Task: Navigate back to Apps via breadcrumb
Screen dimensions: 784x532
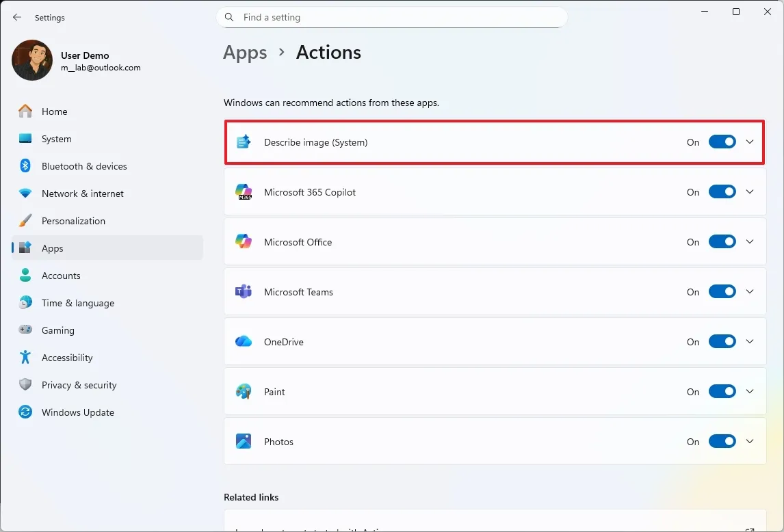Action: click(x=245, y=52)
